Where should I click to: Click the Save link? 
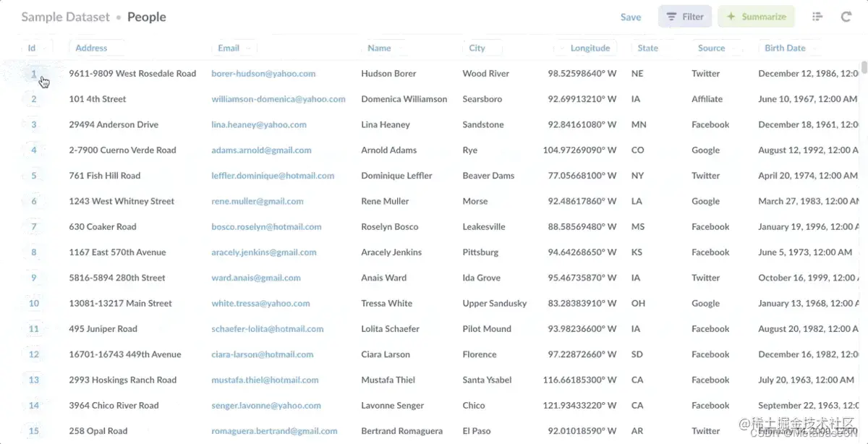[631, 17]
